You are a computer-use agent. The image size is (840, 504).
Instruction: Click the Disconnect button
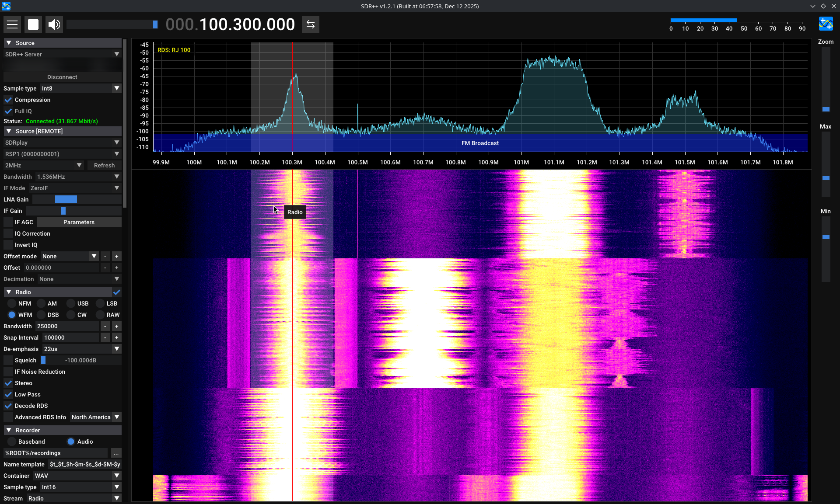(x=62, y=77)
